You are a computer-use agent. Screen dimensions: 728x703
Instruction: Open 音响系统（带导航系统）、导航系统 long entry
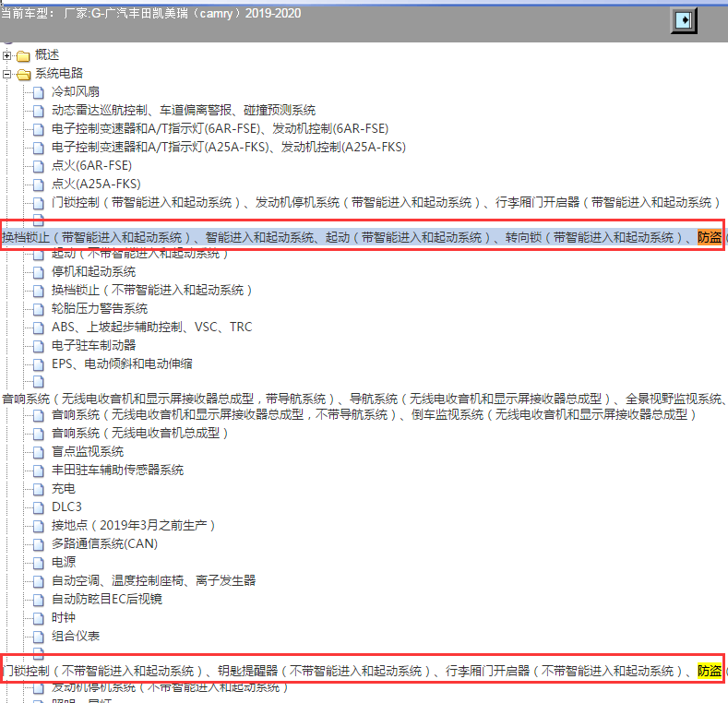[x=363, y=399]
